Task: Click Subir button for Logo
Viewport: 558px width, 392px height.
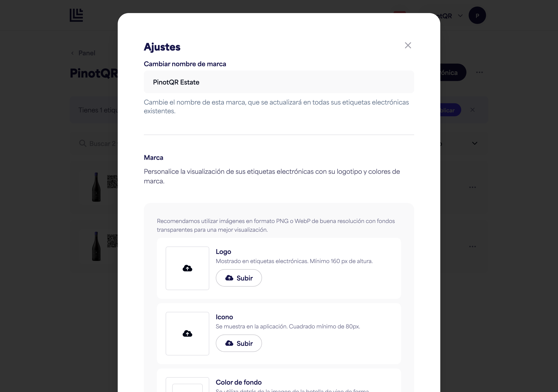Action: (x=239, y=278)
